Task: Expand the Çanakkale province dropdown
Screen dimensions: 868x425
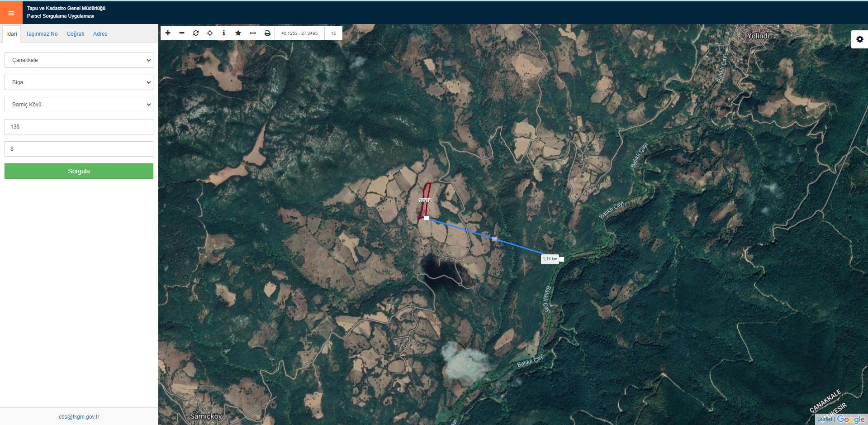Action: pos(79,60)
